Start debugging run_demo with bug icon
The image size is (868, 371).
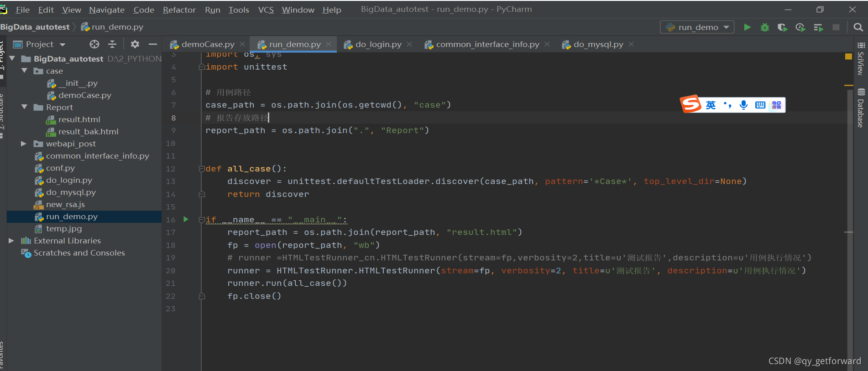click(x=765, y=27)
